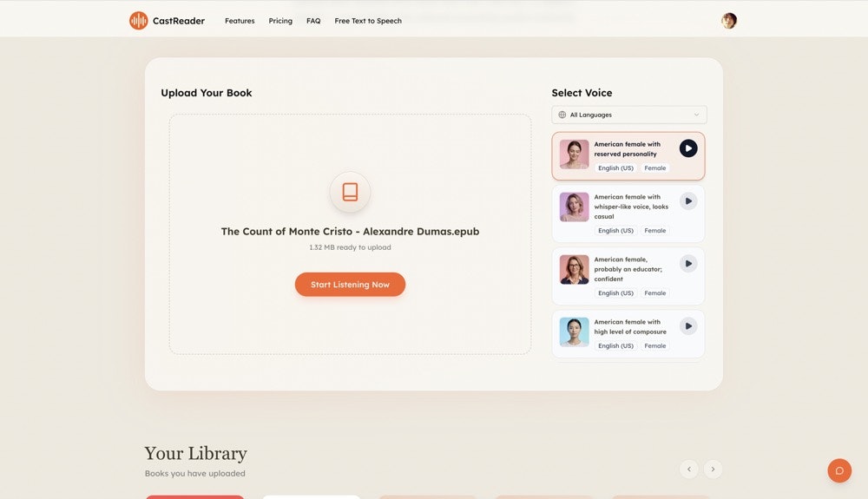Play the whisper-like voice preview
The image size is (868, 499).
click(x=688, y=200)
